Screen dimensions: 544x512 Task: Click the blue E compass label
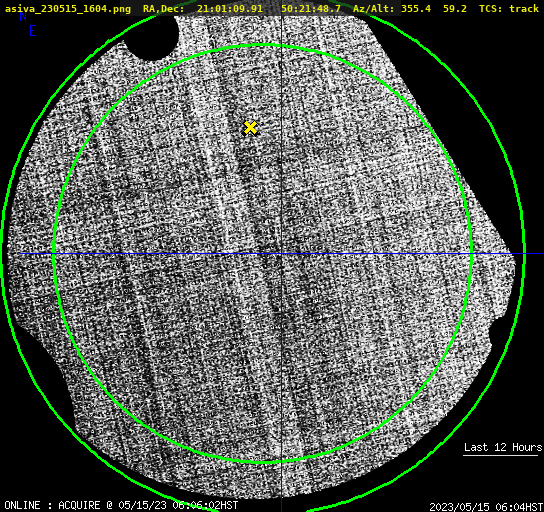point(33,31)
